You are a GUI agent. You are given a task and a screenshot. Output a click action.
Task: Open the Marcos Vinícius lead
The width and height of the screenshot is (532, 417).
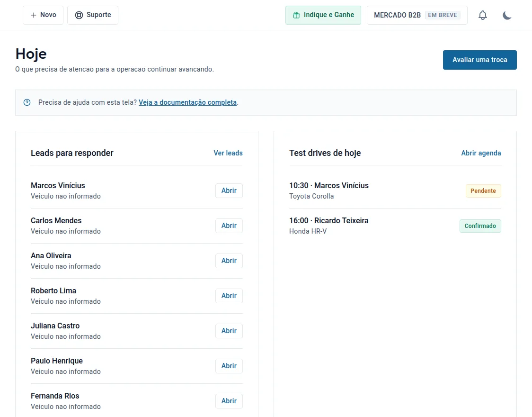point(229,190)
